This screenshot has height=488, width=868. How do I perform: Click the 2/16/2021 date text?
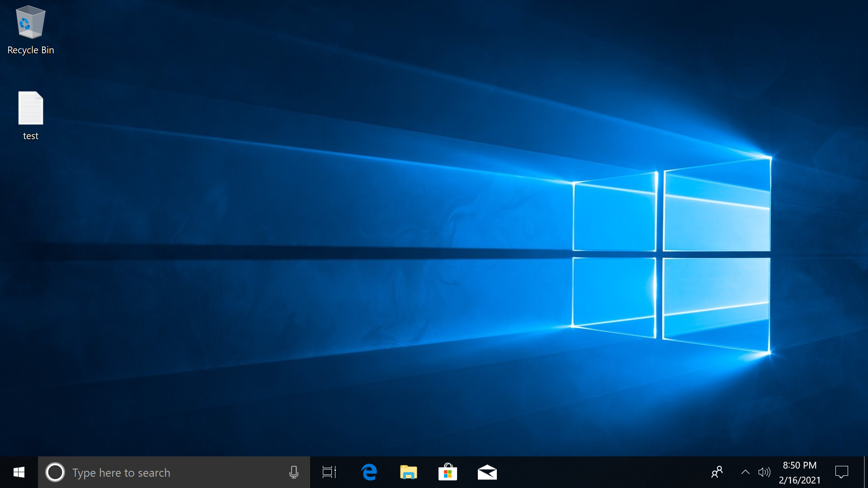click(x=799, y=480)
